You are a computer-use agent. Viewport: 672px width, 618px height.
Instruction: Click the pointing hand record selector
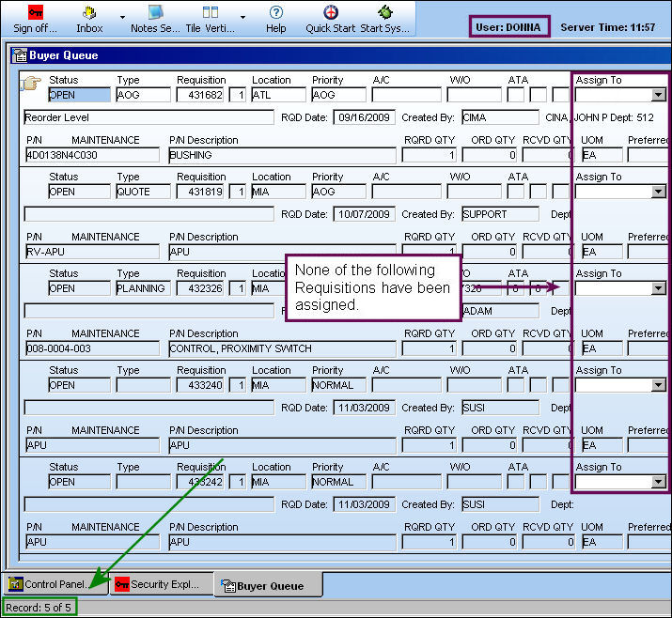(x=30, y=83)
